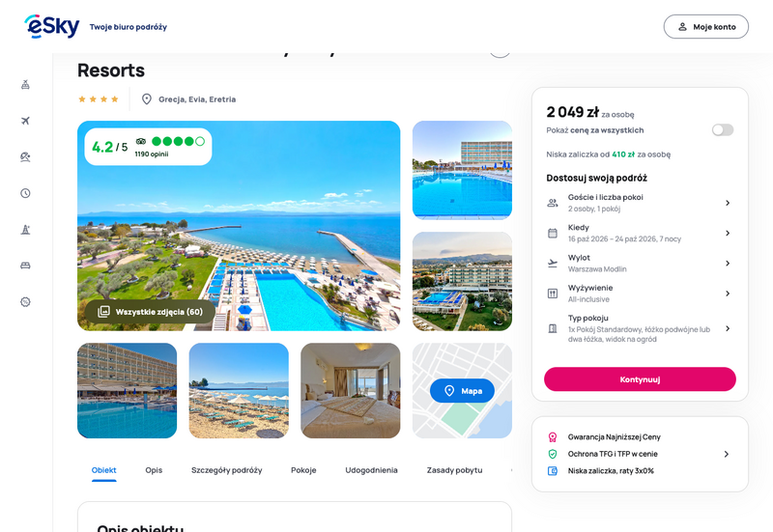Screen dimensions: 773x532
Task: Open hotel pool with building thumbnail
Action: (462, 170)
